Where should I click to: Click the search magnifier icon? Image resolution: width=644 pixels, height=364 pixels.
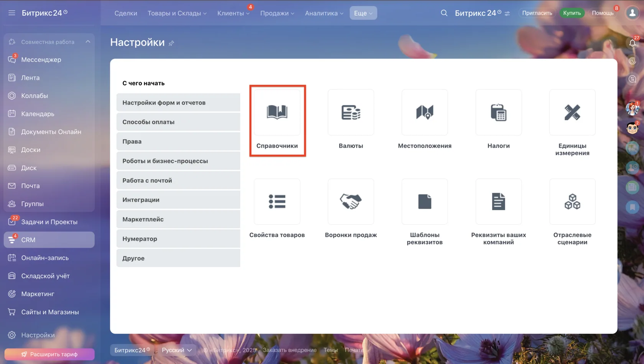tap(444, 13)
